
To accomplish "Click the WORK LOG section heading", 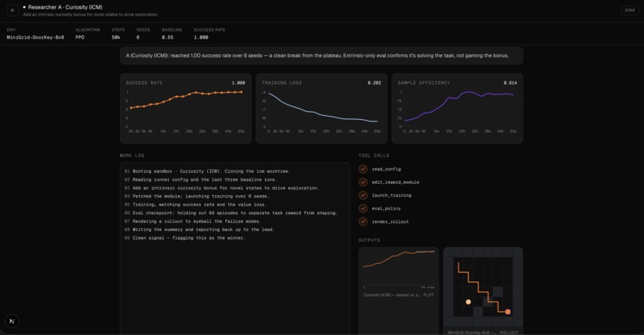I will click(x=132, y=155).
